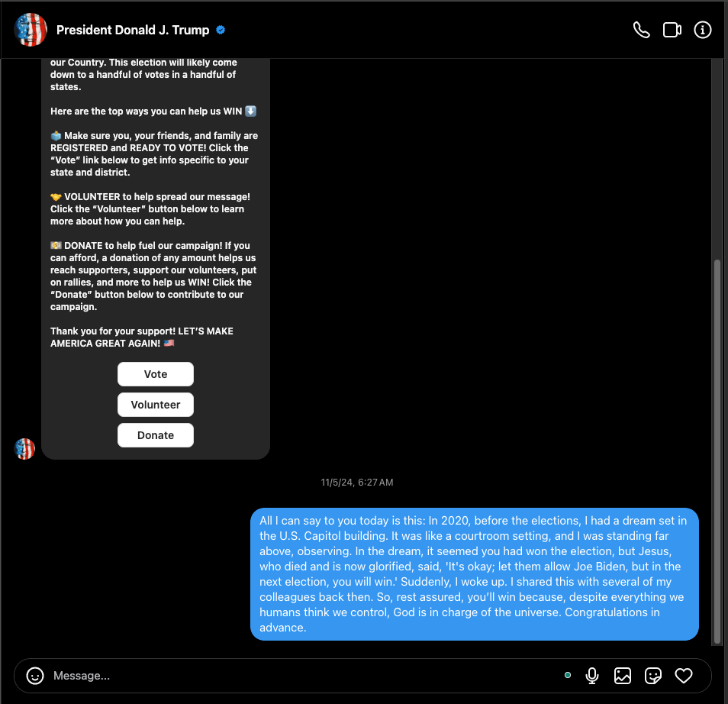Open conversation details with the info icon
The height and width of the screenshot is (704, 728).
tap(702, 31)
